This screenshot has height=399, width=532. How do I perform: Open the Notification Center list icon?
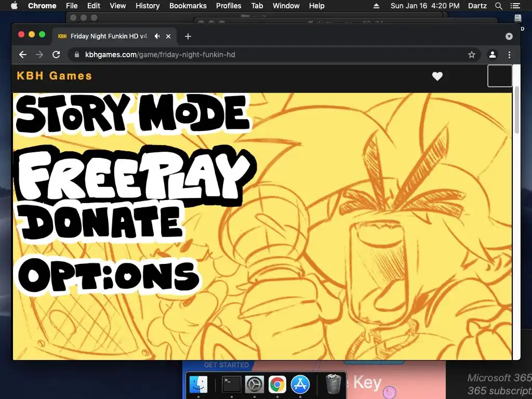[515, 6]
